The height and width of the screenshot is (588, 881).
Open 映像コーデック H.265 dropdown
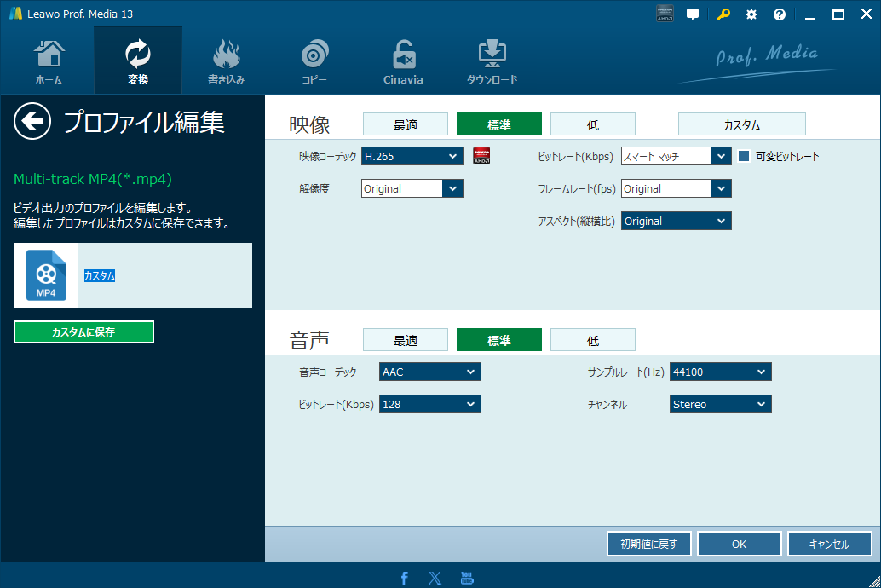tap(412, 156)
